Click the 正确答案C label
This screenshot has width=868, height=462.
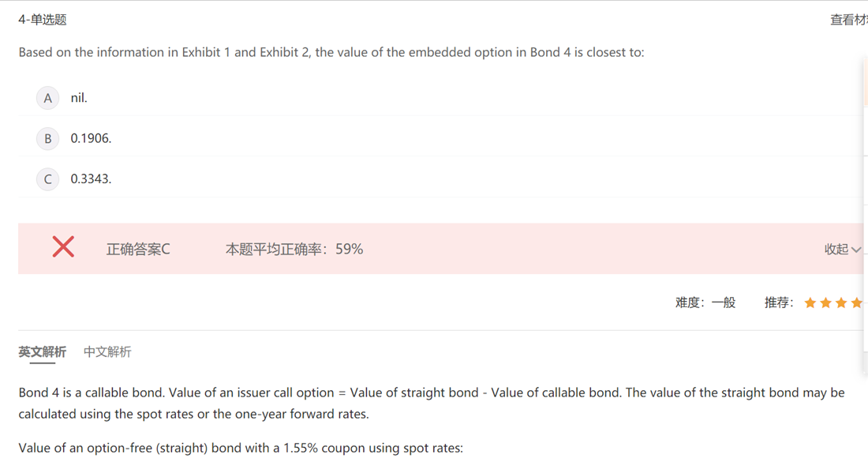(x=138, y=250)
